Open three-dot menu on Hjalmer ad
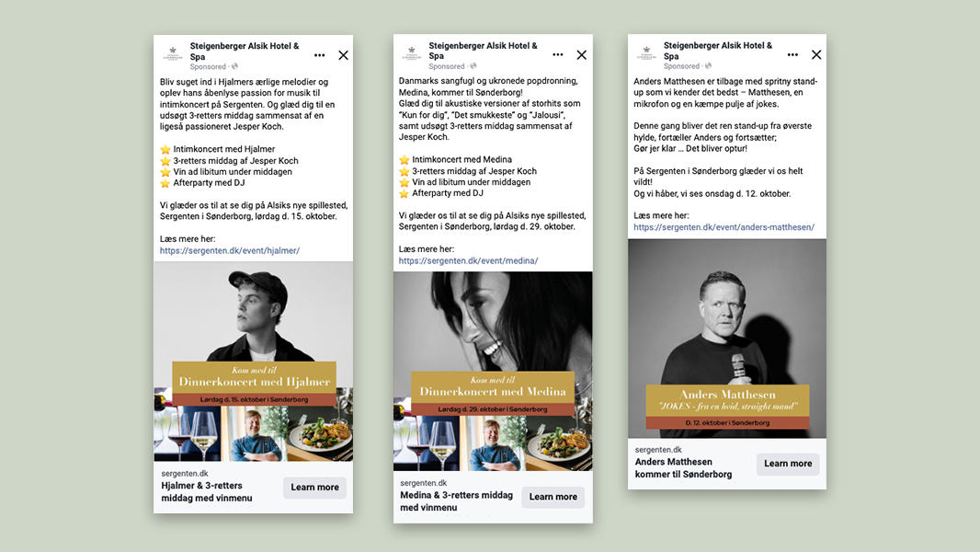Viewport: 980px width, 552px height. (x=319, y=55)
